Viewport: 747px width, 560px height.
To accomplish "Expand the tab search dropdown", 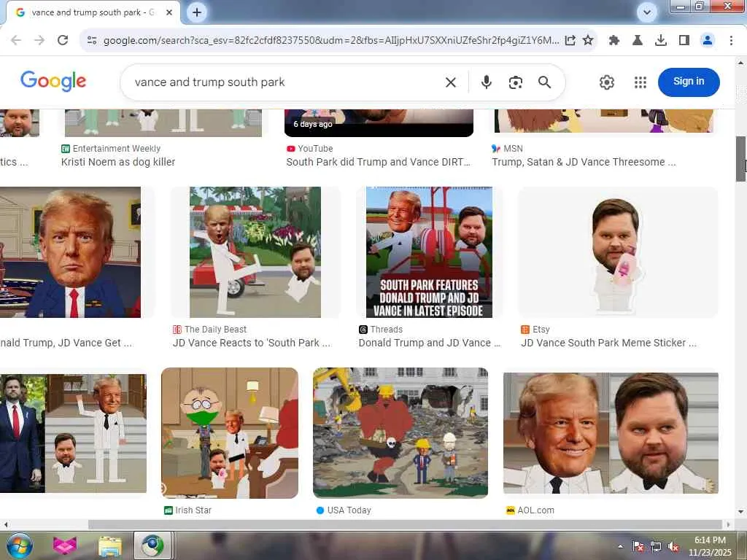I will tap(647, 12).
